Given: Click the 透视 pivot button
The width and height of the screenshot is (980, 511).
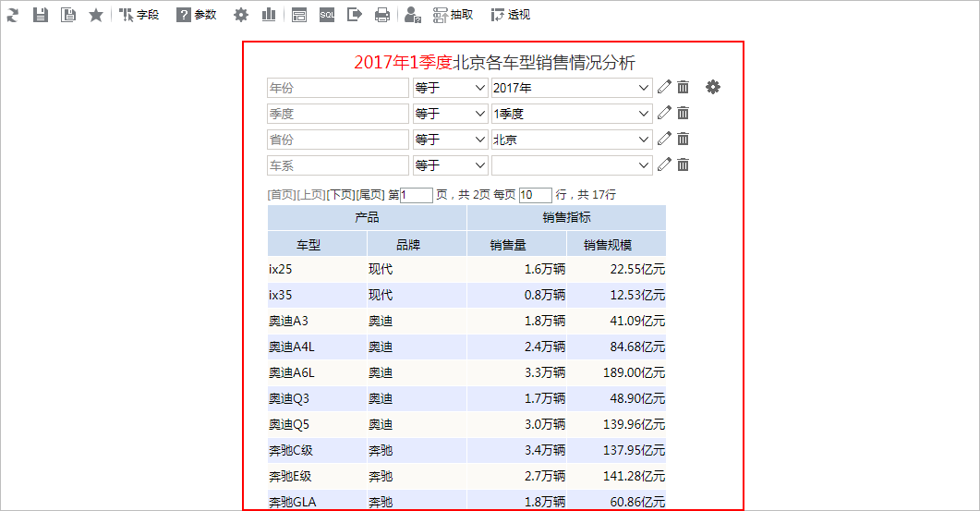Looking at the screenshot, I should tap(511, 15).
